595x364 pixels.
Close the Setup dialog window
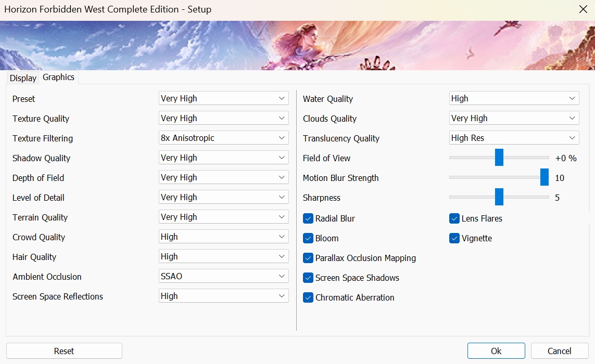tap(583, 9)
